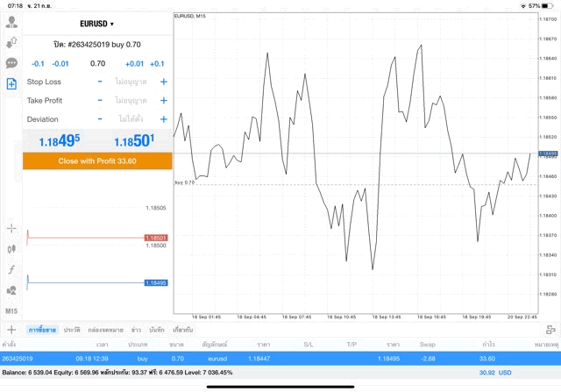
Task: Click the EURUSD, M15 chart title
Action: pyautogui.click(x=190, y=16)
